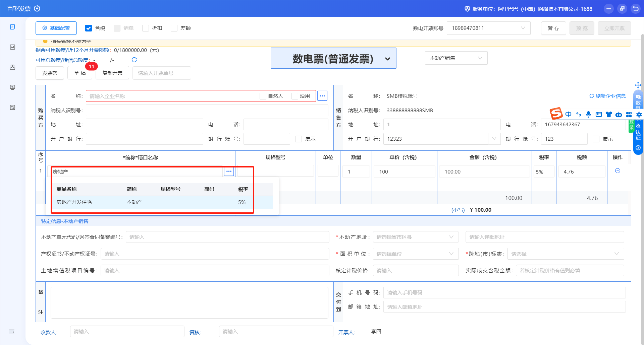The height and width of the screenshot is (345, 644).
Task: Click the 复制开票 button
Action: (112, 73)
